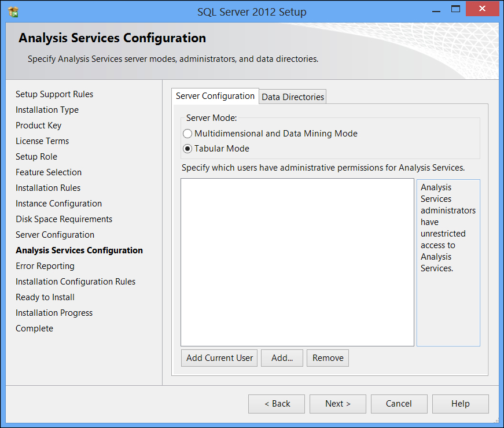This screenshot has height=428, width=504.
Task: Click the Add... button
Action: pos(282,358)
